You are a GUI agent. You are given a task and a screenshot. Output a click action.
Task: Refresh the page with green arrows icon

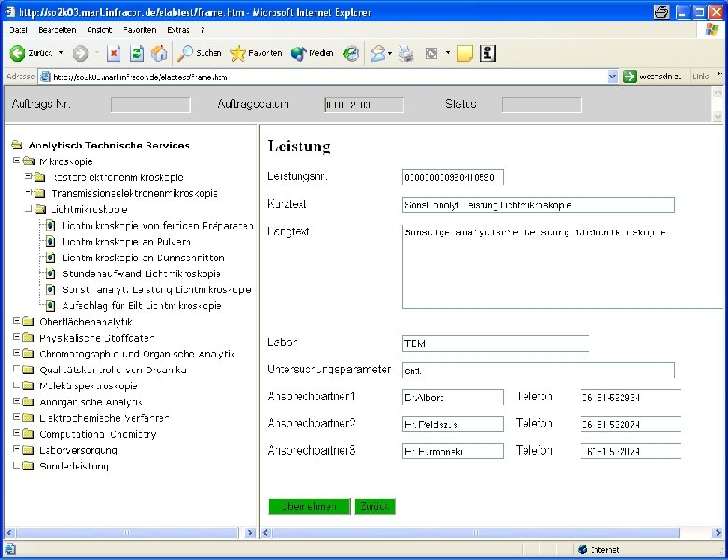coord(136,53)
